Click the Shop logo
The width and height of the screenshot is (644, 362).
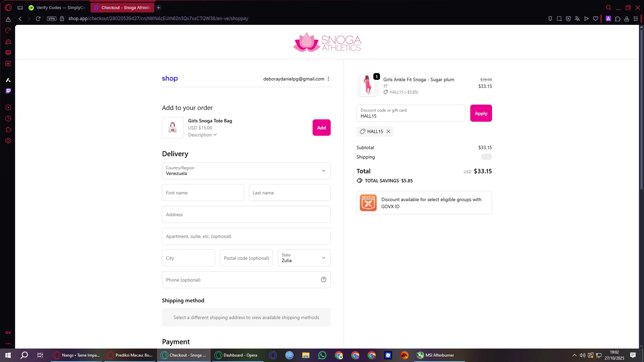[170, 78]
